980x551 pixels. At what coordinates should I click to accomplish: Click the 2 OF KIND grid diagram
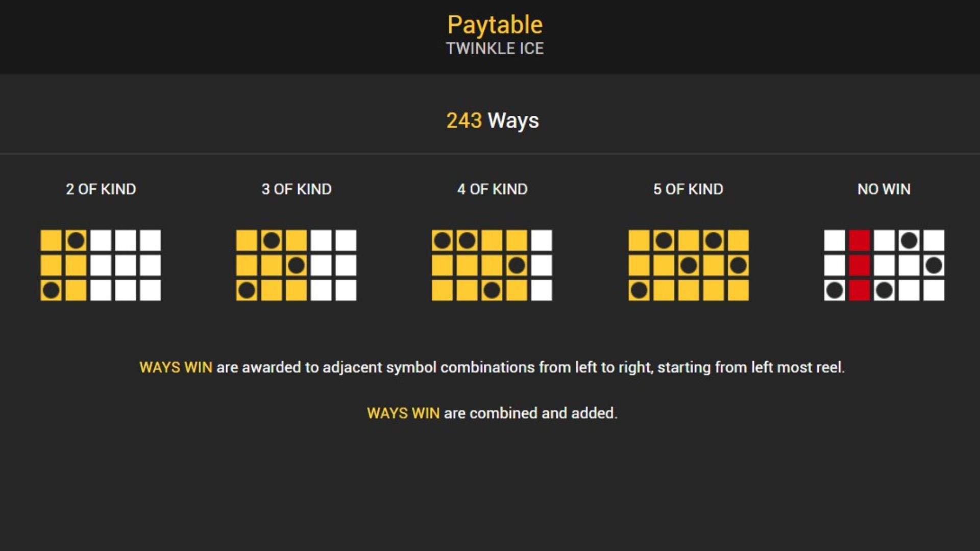point(101,265)
